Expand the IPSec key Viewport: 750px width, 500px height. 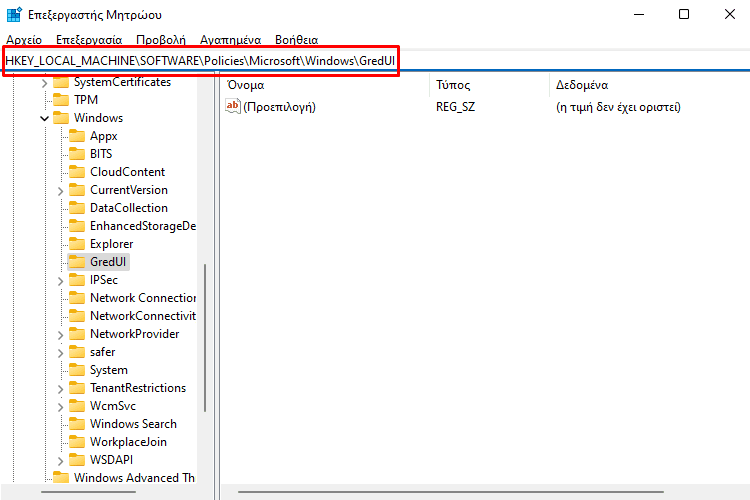click(61, 281)
